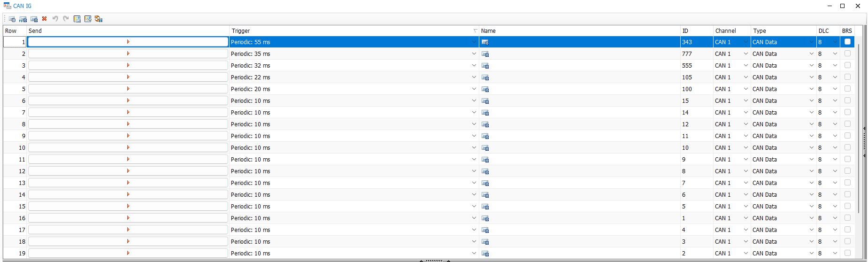Open DLC dropdown for row 10
The image size is (868, 262).
coord(835,147)
